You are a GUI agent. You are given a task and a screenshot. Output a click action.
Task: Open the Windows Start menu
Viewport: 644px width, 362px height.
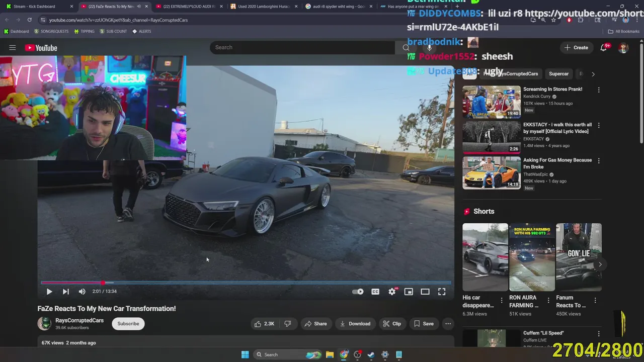point(245,354)
